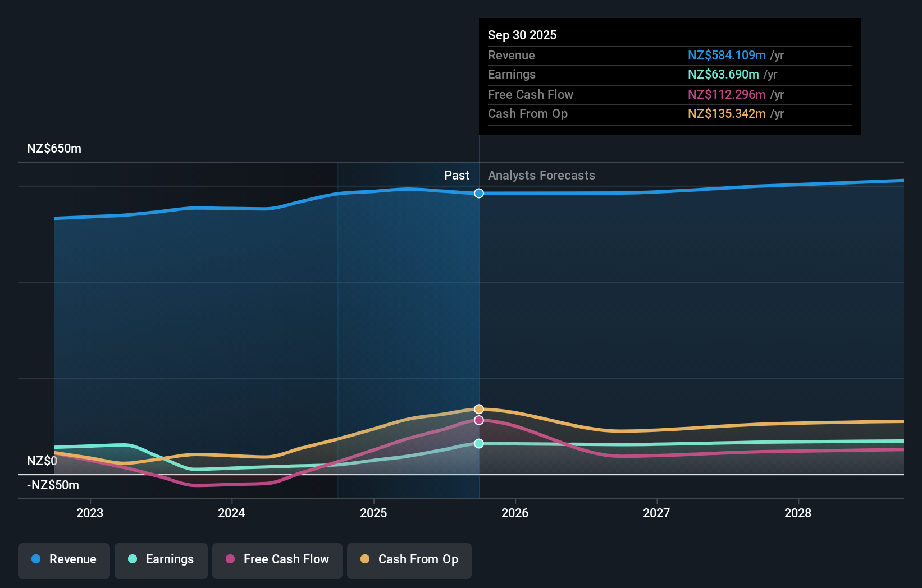Click the NZ$584.109m revenue value
Image resolution: width=922 pixels, height=588 pixels.
tap(727, 56)
